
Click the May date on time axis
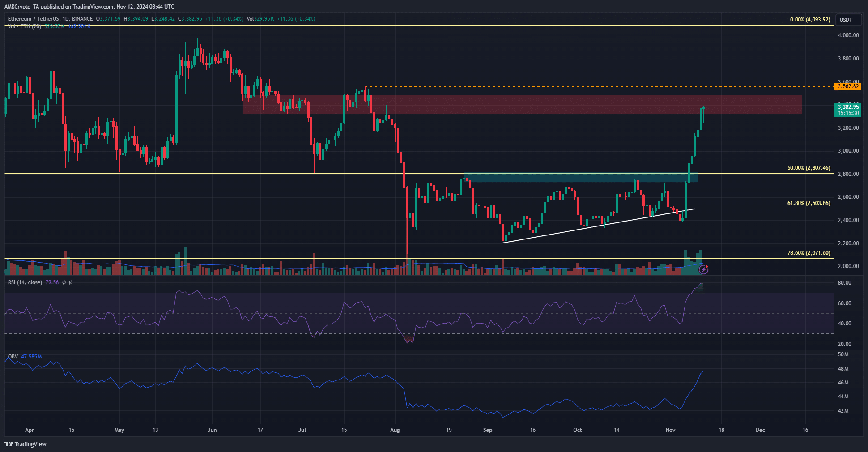(x=119, y=430)
